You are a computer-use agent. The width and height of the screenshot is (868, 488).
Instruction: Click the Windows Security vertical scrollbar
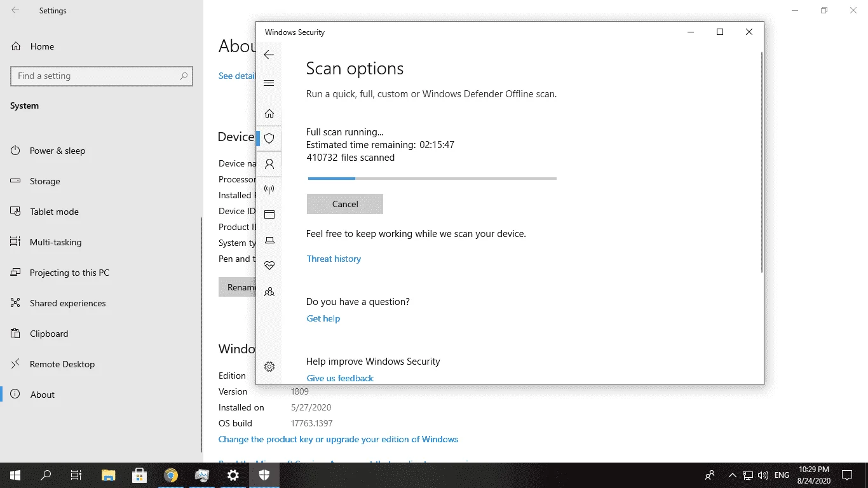pyautogui.click(x=761, y=162)
